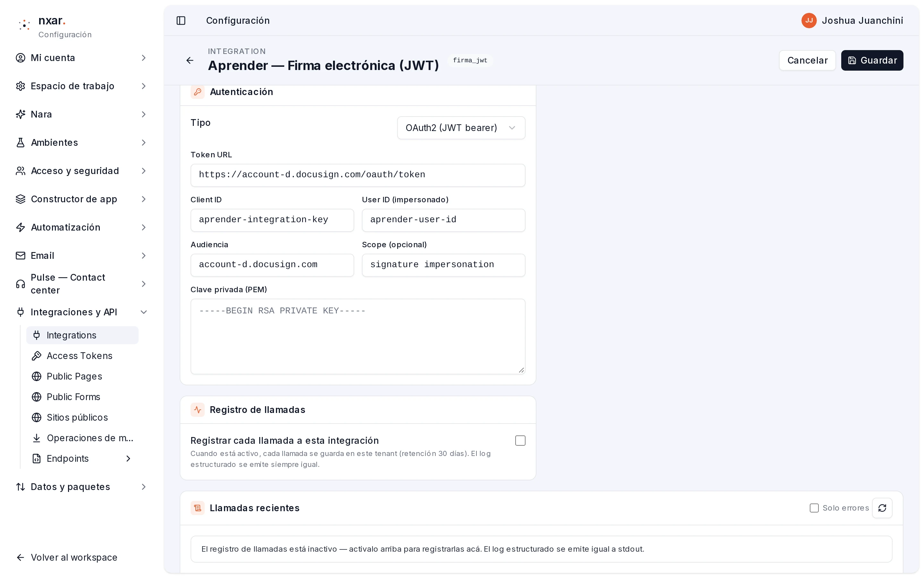This screenshot has height=578, width=924.
Task: Expand the Espacio de trabajo chevron
Action: pos(143,86)
